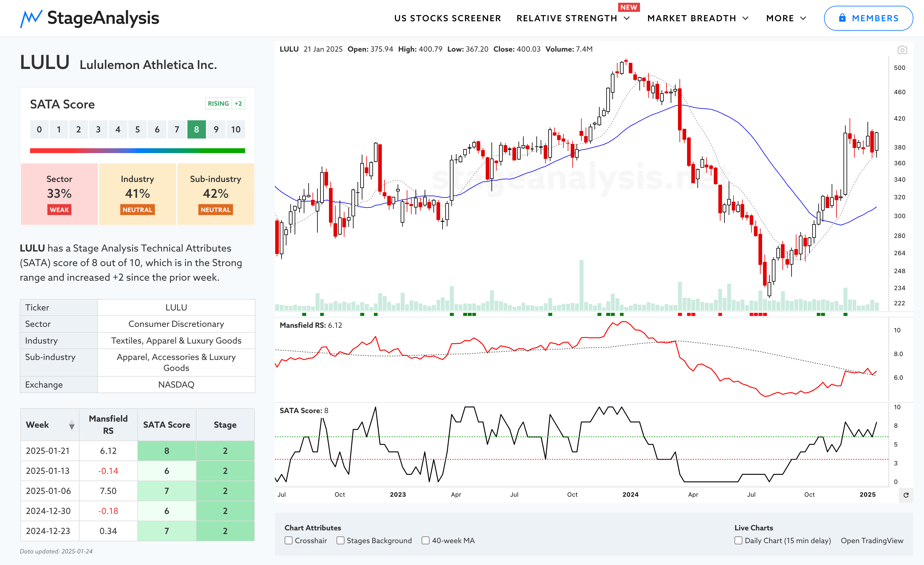
Task: Click the 2023 label on time axis
Action: pos(398,495)
